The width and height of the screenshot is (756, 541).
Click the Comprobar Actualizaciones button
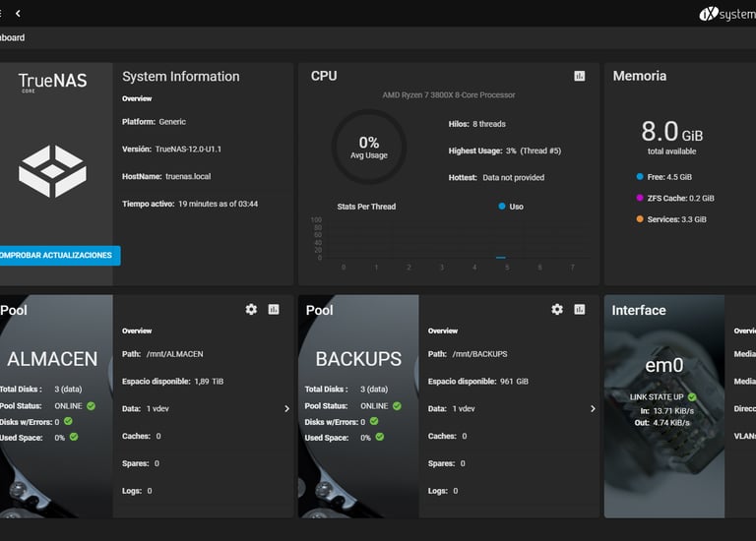coord(60,256)
